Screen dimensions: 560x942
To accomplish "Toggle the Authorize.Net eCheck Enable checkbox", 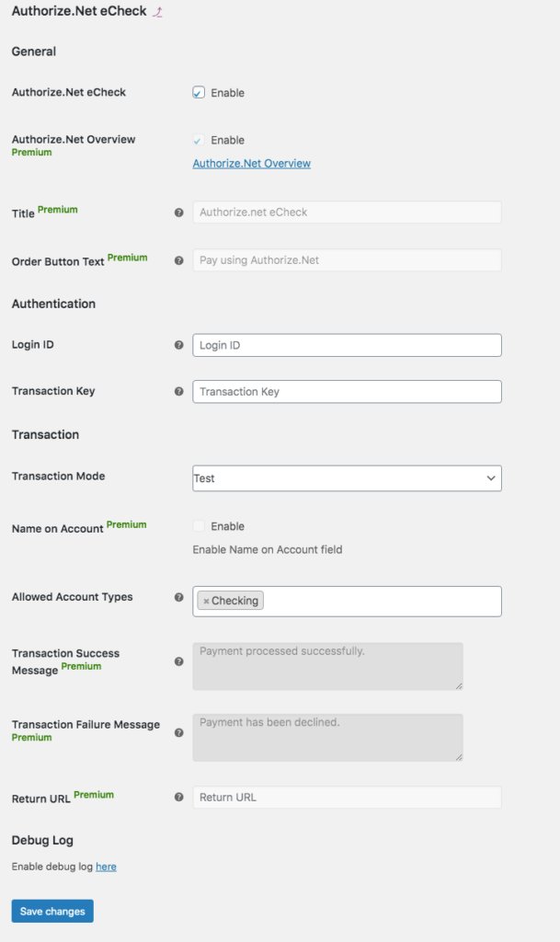I will point(199,93).
